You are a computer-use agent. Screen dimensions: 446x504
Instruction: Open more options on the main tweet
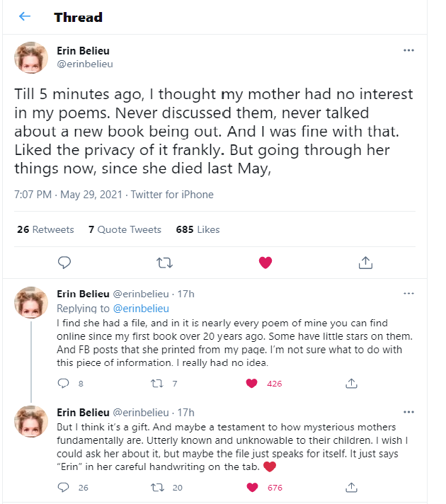tap(408, 51)
